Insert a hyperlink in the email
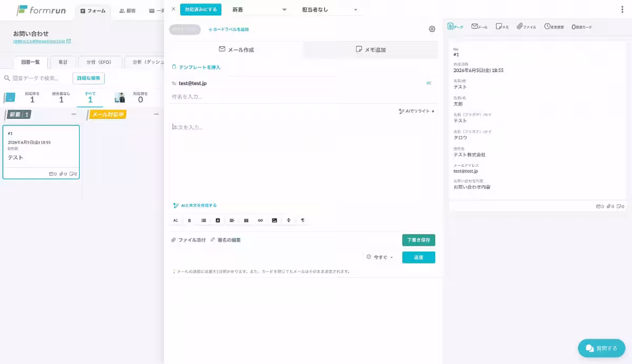 pos(260,220)
